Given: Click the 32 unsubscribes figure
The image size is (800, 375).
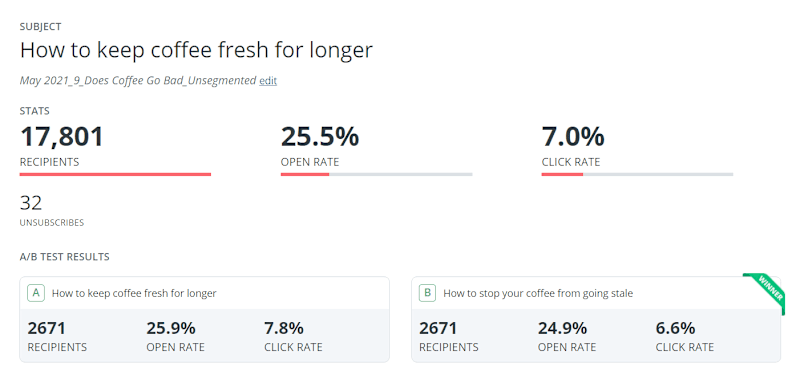Looking at the screenshot, I should [x=31, y=203].
